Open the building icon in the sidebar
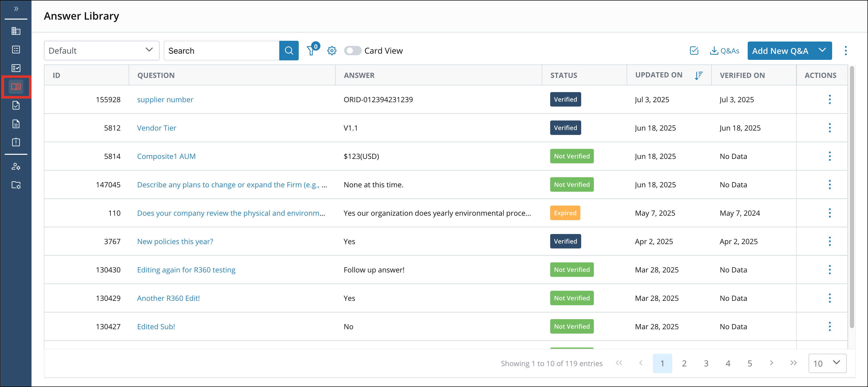 pyautogui.click(x=16, y=31)
